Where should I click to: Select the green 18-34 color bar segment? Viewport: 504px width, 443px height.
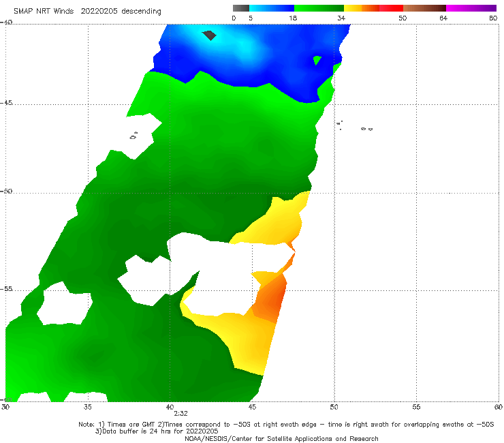319,8
